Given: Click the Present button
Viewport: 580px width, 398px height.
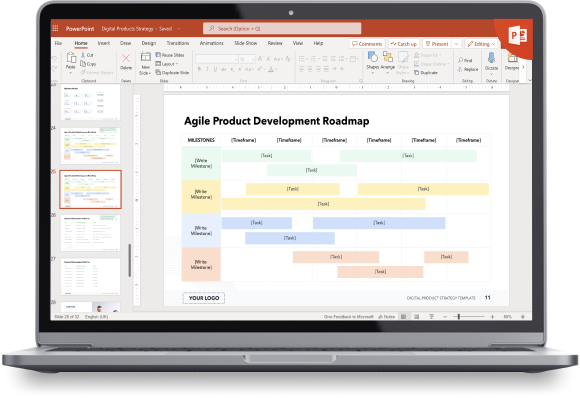Looking at the screenshot, I should [437, 44].
